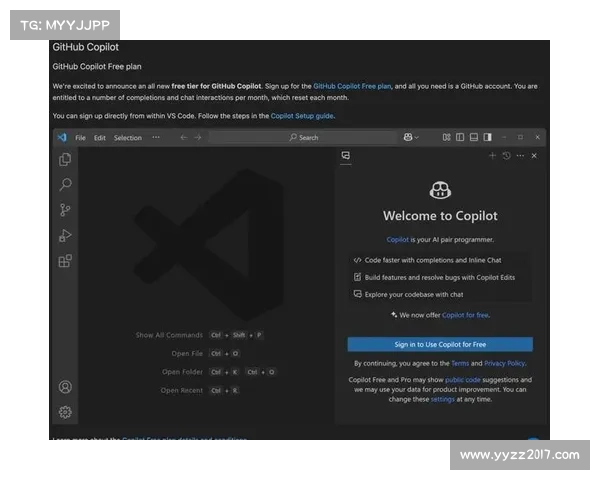The height and width of the screenshot is (480, 600).
Task: Open the Selection menu
Action: click(128, 137)
